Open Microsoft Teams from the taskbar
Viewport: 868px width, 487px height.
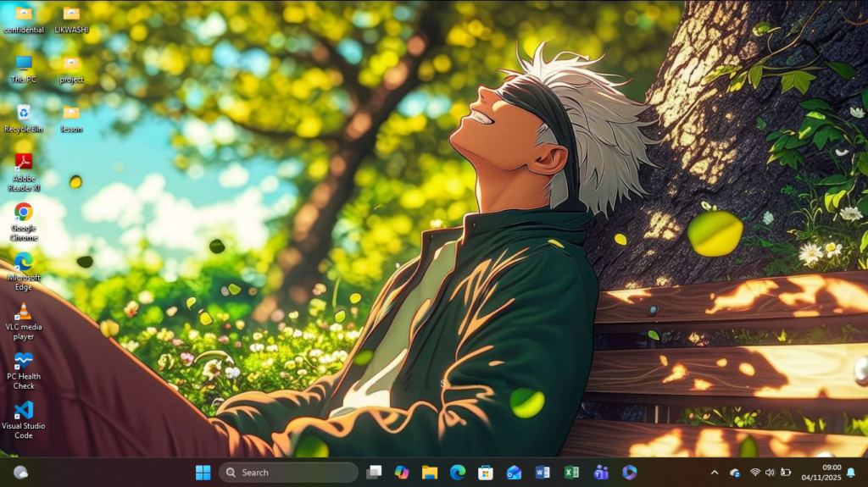coord(601,472)
